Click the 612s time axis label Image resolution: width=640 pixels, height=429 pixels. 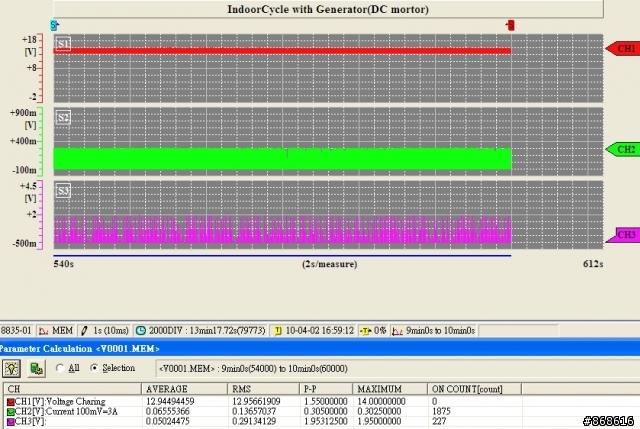point(593,264)
